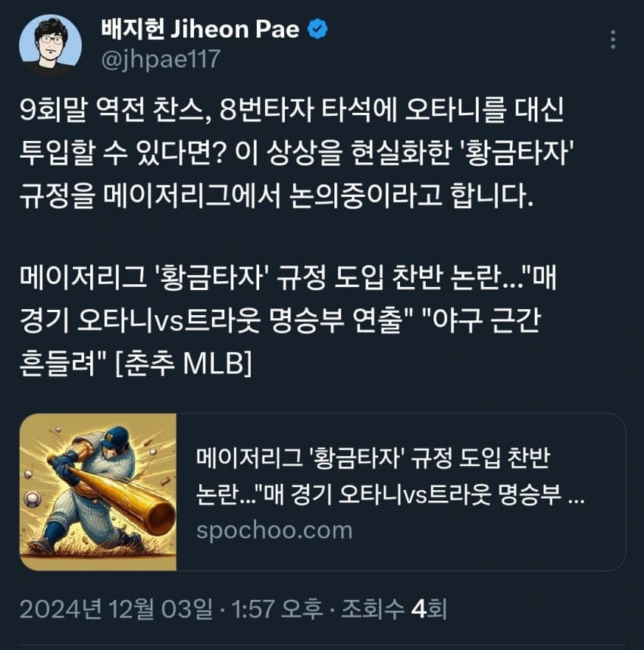Viewport: 644px width, 650px height.
Task: Click the '황금타자' phrase in first paragraph
Action: pos(517,153)
